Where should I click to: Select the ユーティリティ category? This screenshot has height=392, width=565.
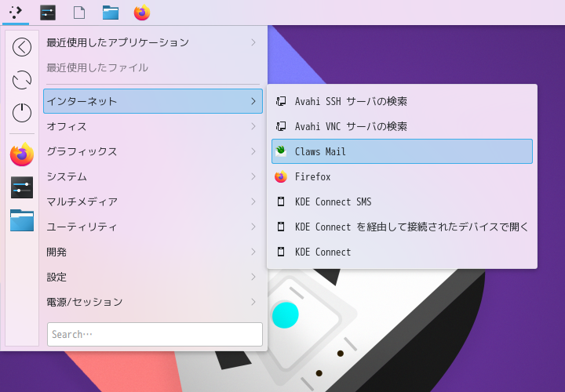[x=153, y=227]
